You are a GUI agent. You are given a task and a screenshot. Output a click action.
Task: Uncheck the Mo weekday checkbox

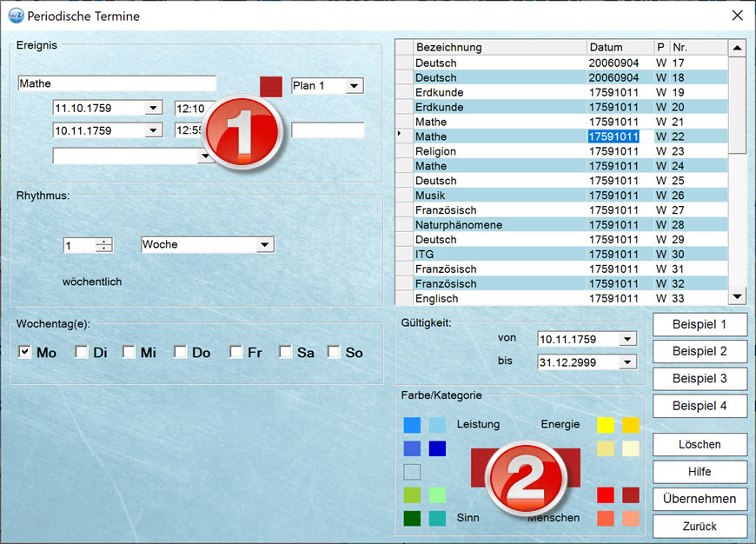25,352
